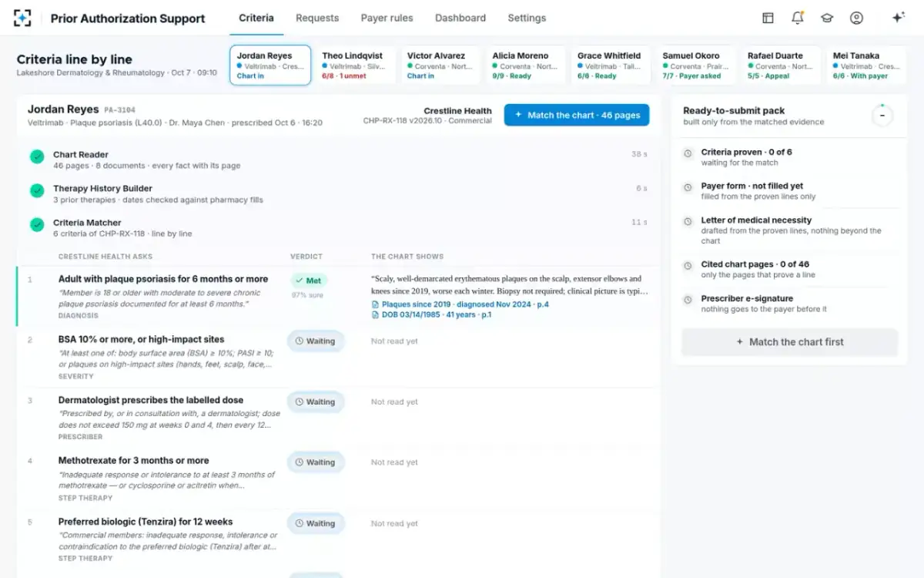Viewport: 924px width, 578px height.
Task: Select the Rafael Duarte patient card
Action: (781, 65)
